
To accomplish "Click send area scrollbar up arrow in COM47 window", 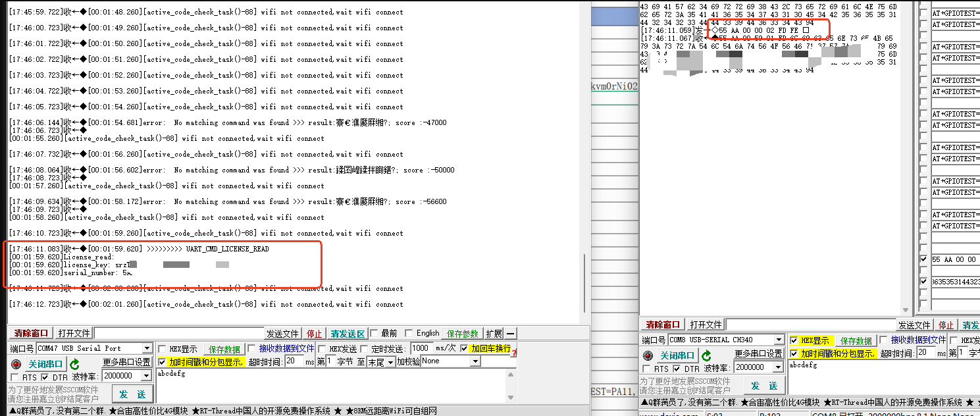I will (511, 373).
